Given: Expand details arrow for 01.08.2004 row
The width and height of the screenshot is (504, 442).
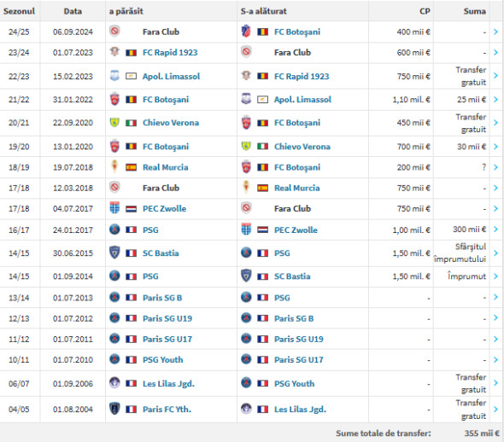Looking at the screenshot, I should point(495,410).
